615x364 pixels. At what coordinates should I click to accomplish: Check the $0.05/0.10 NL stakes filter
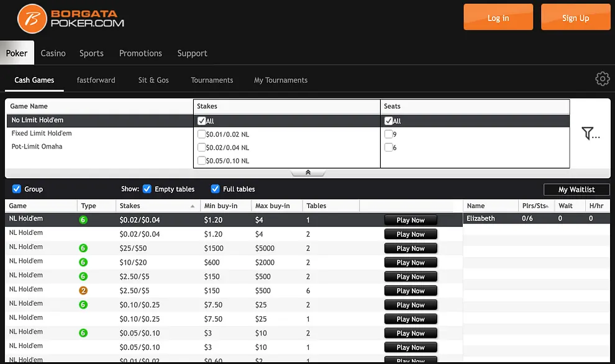[x=202, y=160]
